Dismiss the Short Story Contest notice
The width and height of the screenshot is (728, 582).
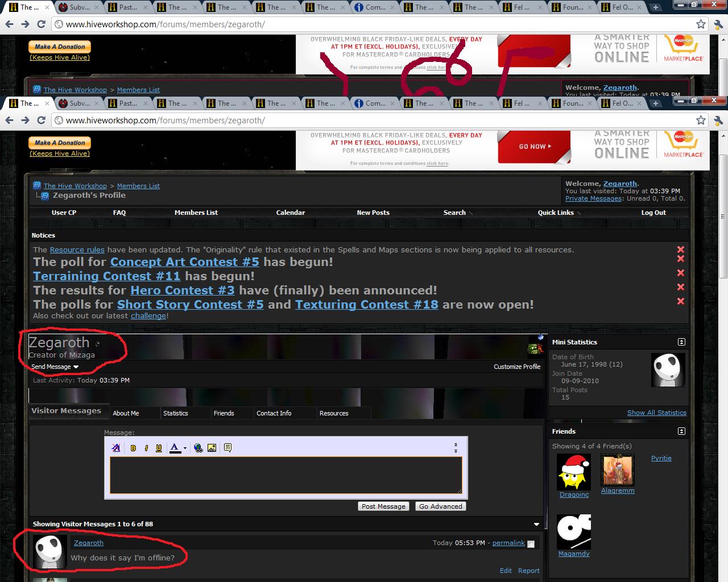click(x=681, y=301)
